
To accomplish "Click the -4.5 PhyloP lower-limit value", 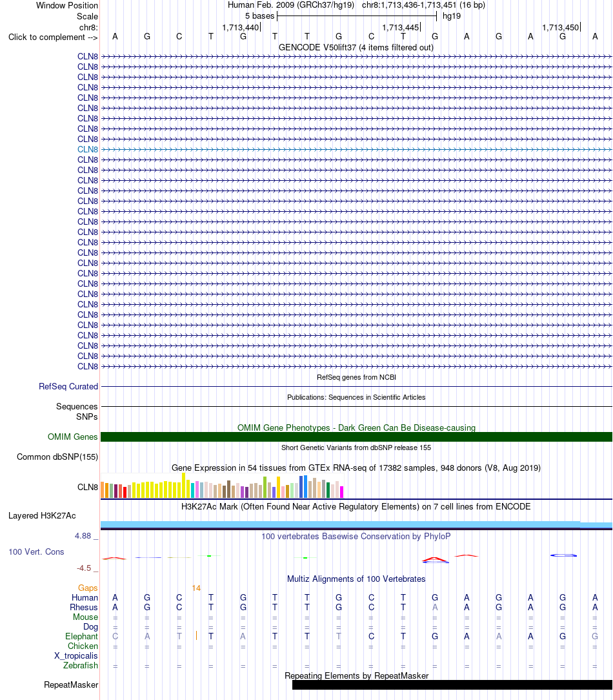I will coord(84,568).
